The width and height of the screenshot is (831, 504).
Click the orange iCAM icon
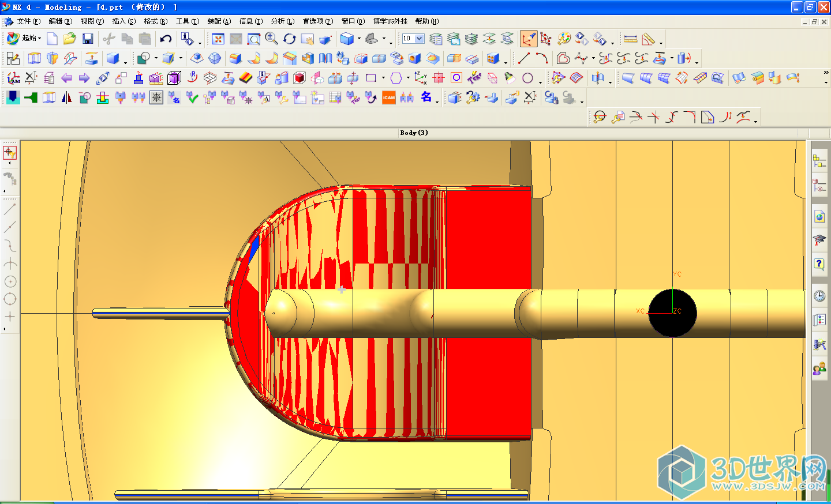click(x=389, y=97)
